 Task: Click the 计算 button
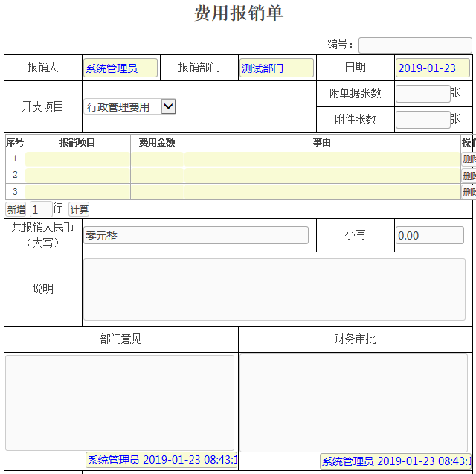pos(79,209)
